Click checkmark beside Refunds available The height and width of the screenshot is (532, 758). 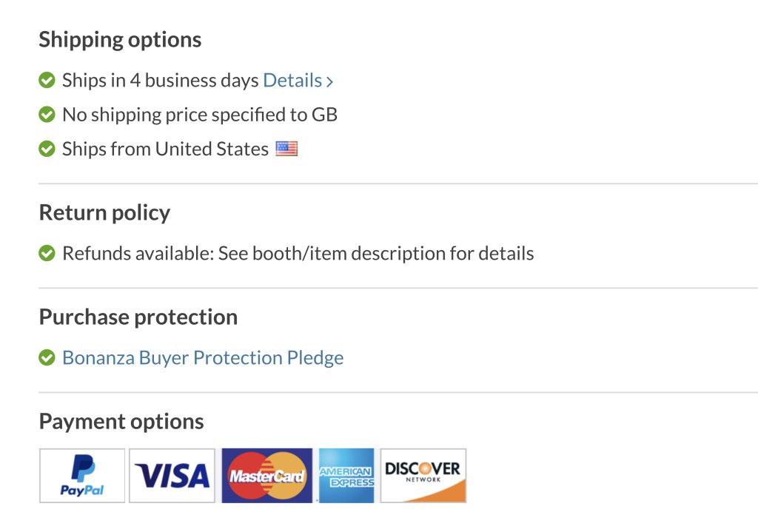(x=47, y=253)
